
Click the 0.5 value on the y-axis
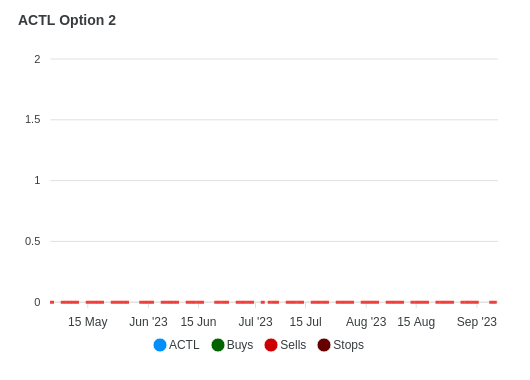coord(32,241)
